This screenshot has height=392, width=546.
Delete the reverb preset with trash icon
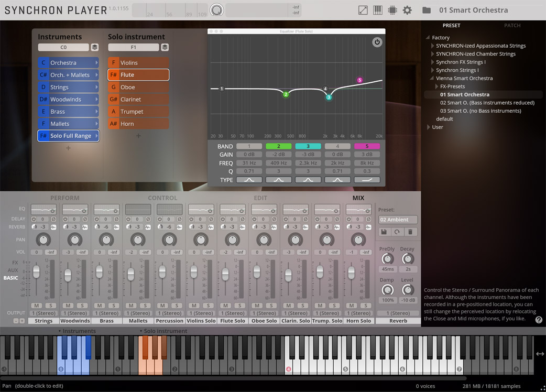tap(410, 232)
